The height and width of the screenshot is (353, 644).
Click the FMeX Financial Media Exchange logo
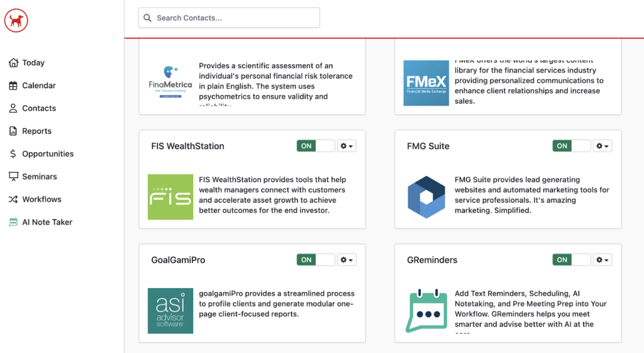tap(426, 83)
